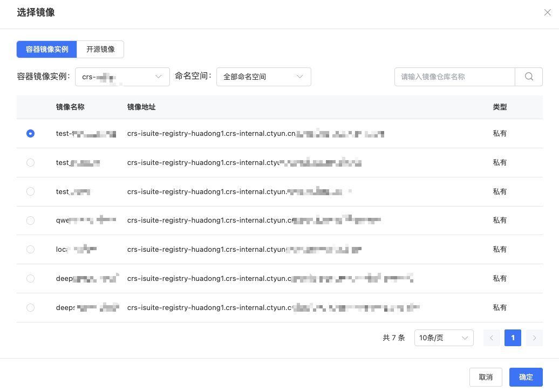Screen dimensions: 559x392
Task: Click the 取消 button
Action: pos(486,377)
